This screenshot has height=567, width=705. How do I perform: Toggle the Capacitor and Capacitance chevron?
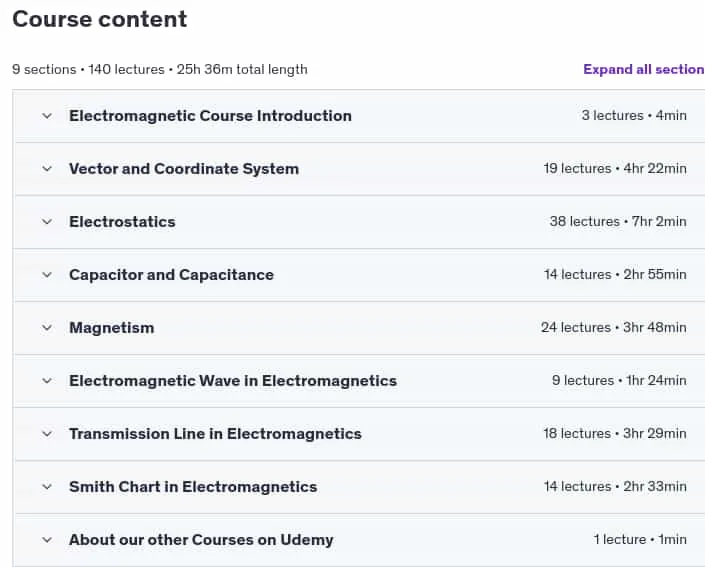pyautogui.click(x=47, y=275)
